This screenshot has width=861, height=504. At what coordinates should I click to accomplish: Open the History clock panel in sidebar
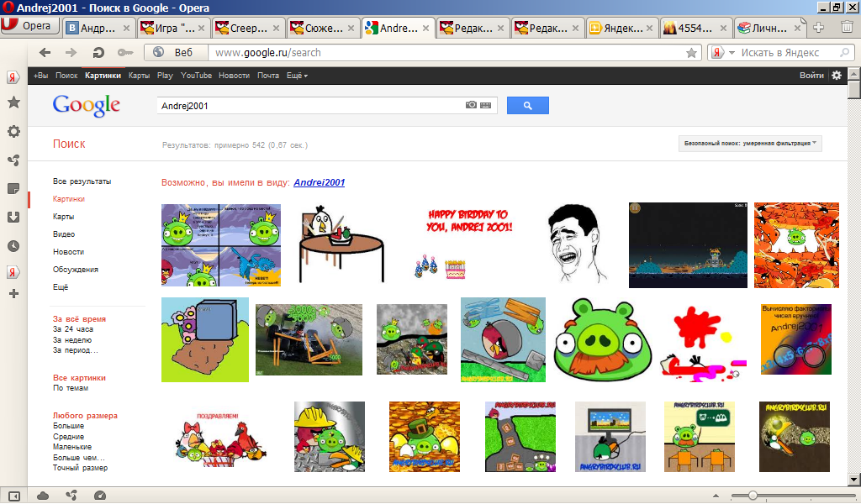(13, 245)
